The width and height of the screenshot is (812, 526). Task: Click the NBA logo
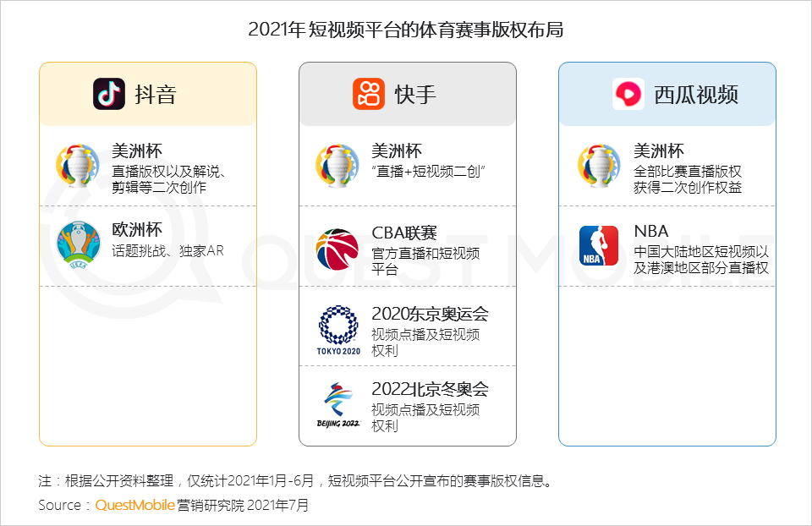point(599,246)
